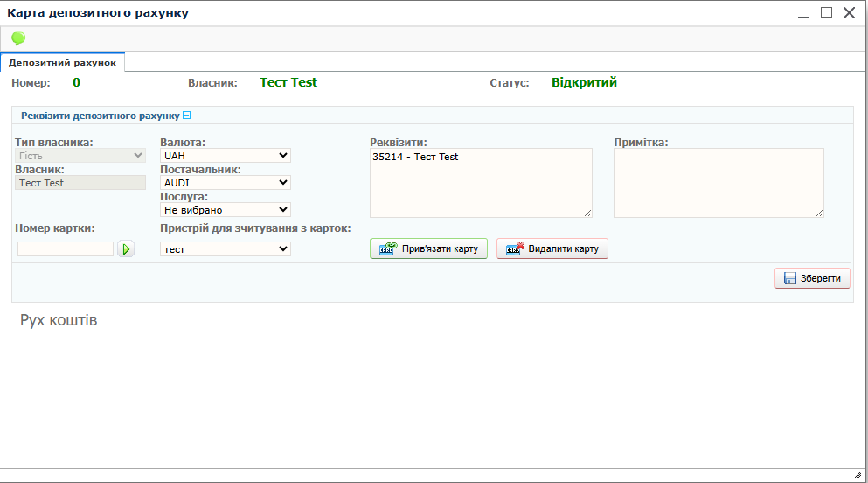Click green play arrow beside card number
The image size is (868, 483).
126,249
